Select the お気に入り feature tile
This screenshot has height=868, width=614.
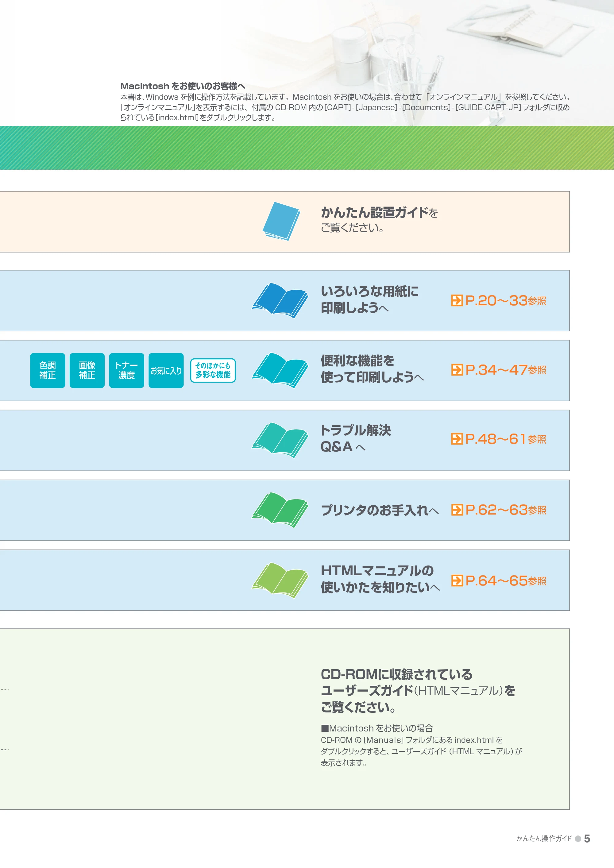[x=166, y=371]
